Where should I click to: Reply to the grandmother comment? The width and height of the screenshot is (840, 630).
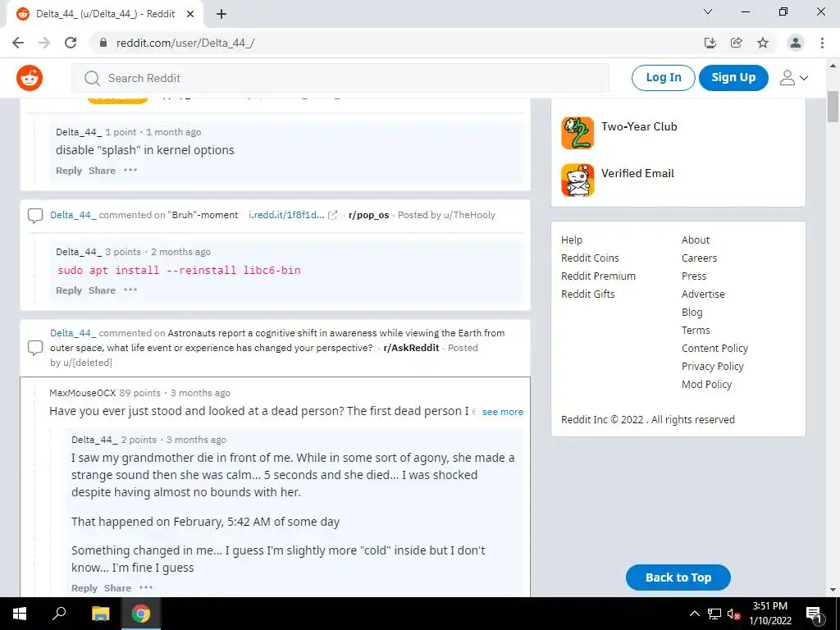(x=84, y=587)
